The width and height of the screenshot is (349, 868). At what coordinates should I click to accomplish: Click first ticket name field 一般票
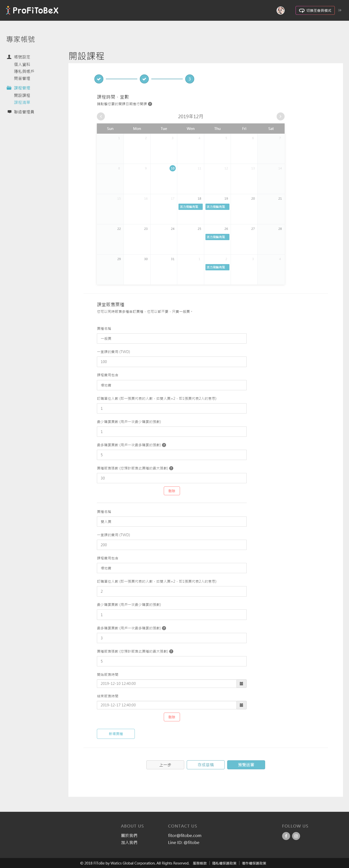[172, 338]
